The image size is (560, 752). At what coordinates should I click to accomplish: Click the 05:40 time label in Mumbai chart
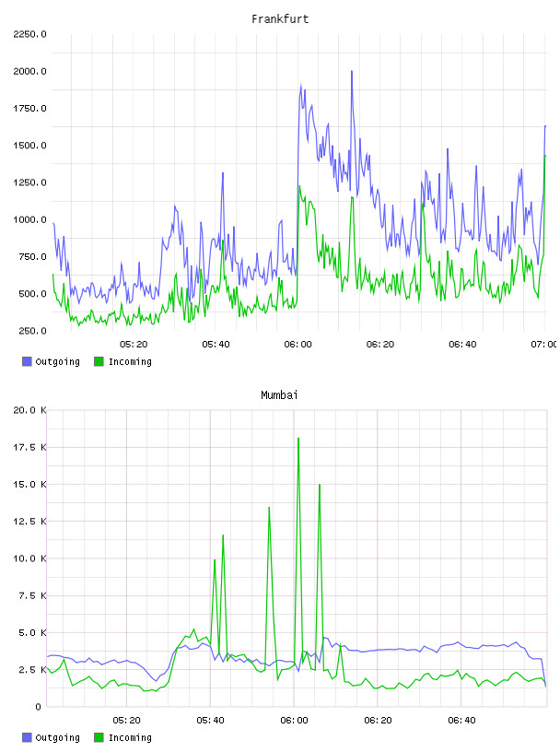click(x=210, y=721)
